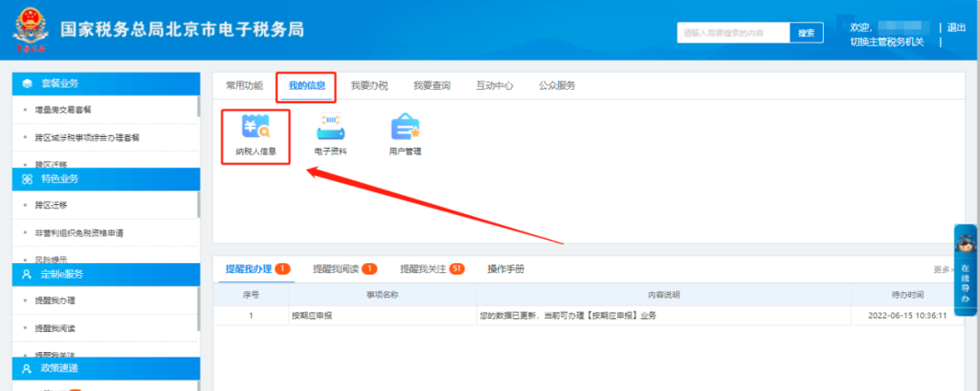
Task: Click the 套餐业务 section header
Action: 106,83
